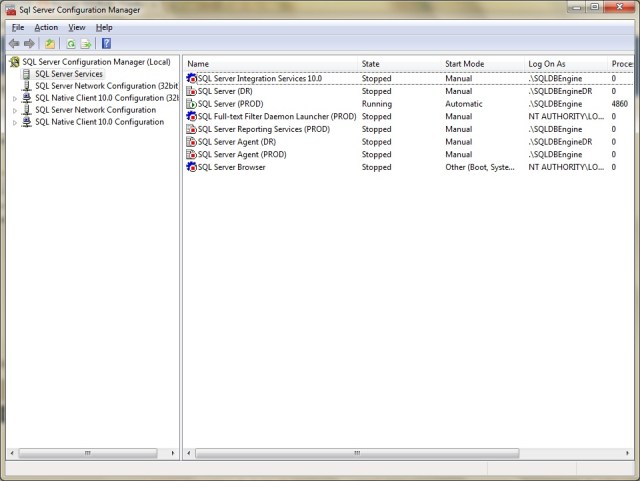Screen dimensions: 640x481
Task: Open the View menu
Action: pyautogui.click(x=77, y=27)
